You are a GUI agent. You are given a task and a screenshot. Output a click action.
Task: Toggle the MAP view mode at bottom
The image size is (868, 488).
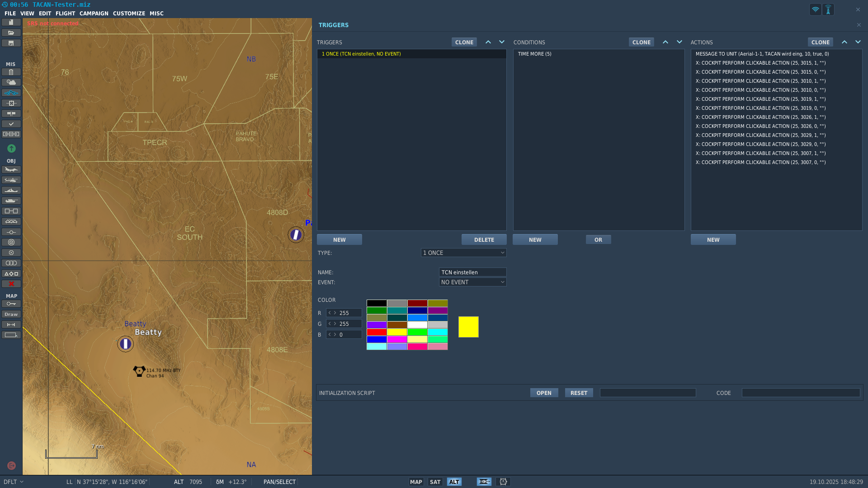click(x=416, y=482)
